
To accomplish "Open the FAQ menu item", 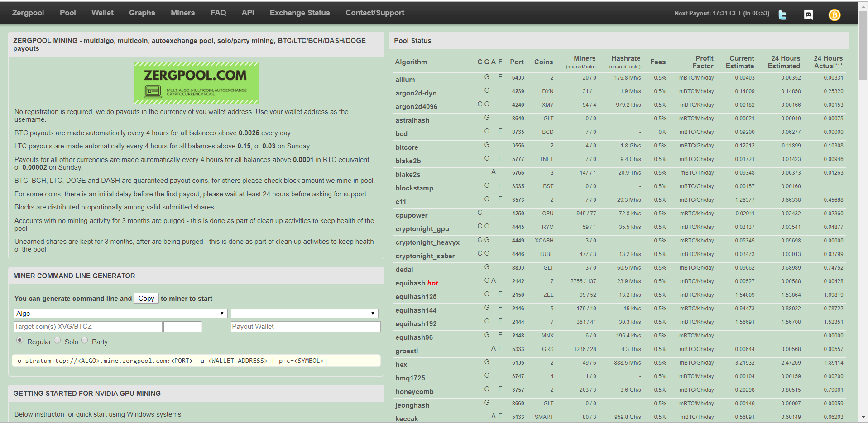I will coord(218,13).
